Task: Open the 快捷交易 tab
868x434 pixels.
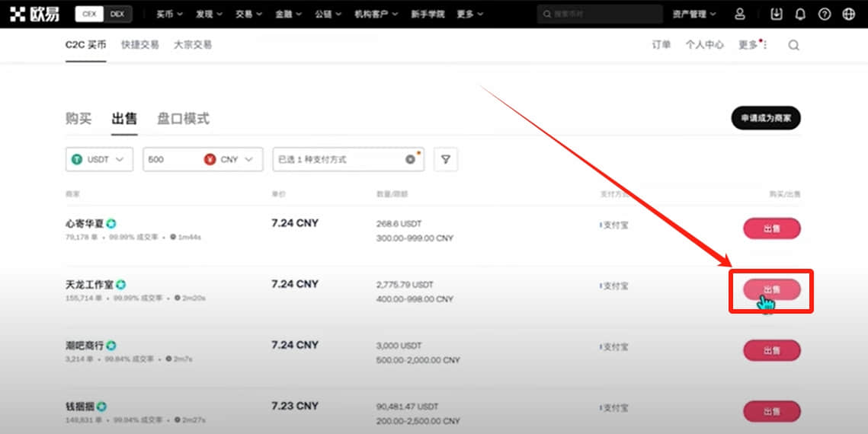Action: point(140,45)
